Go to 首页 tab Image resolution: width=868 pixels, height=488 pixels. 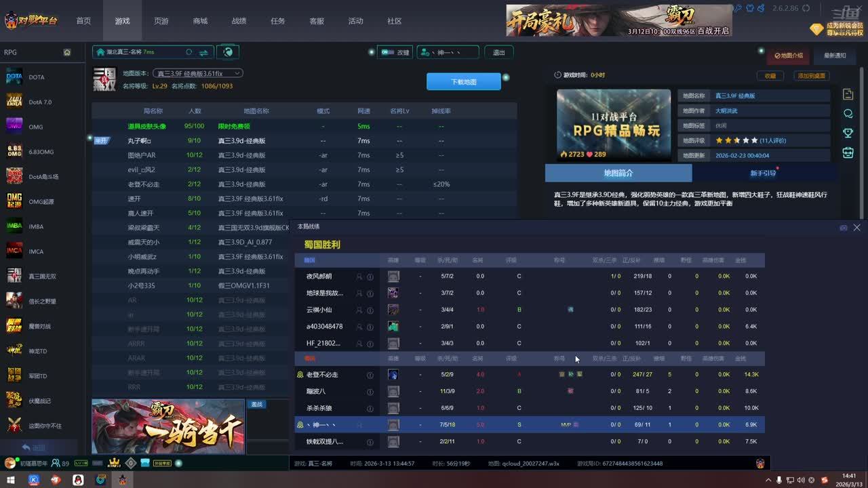(83, 21)
